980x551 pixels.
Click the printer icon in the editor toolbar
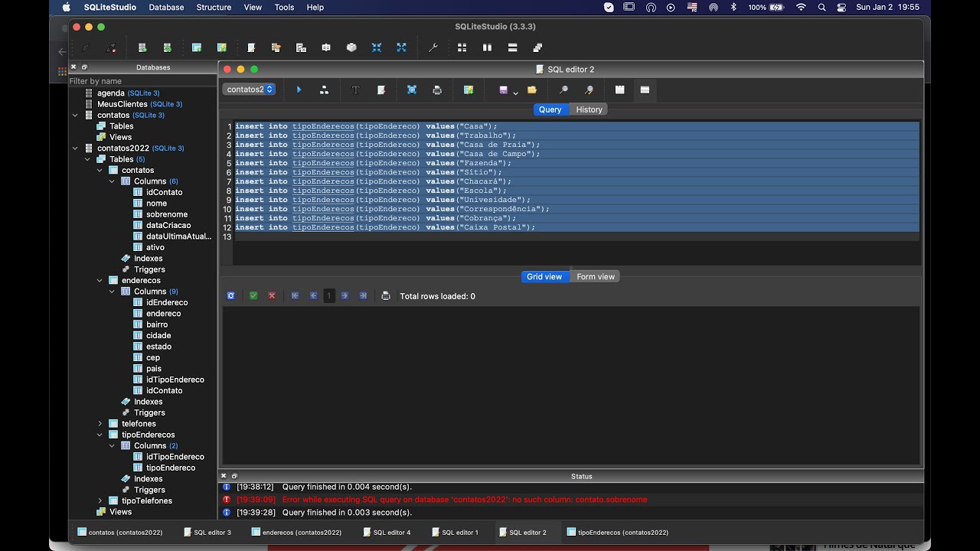click(x=437, y=90)
